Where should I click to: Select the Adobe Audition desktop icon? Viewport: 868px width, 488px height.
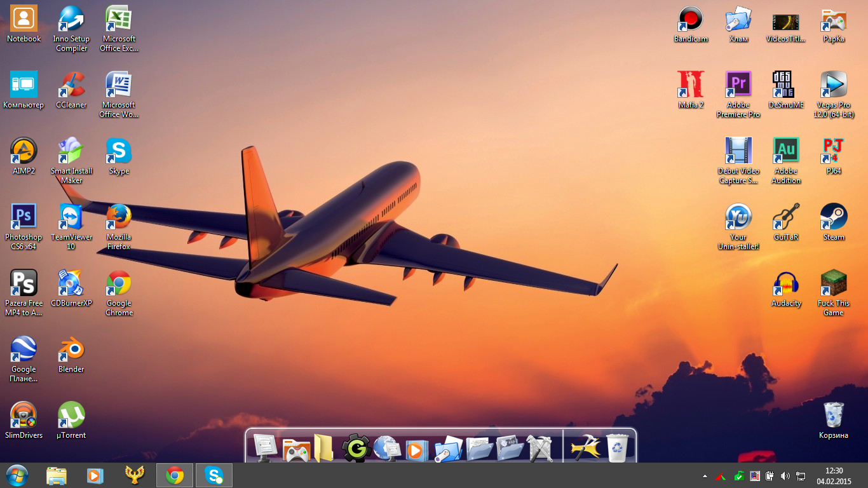[x=786, y=161]
